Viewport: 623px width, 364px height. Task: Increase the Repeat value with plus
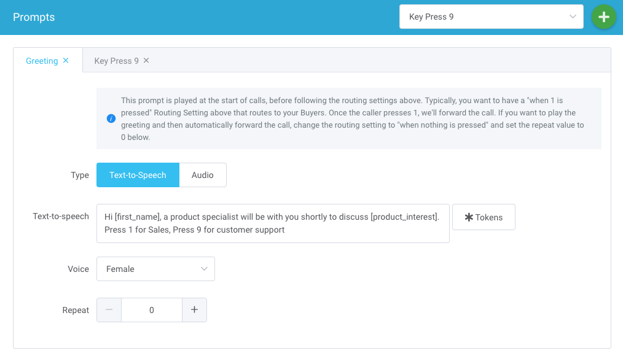(x=194, y=310)
